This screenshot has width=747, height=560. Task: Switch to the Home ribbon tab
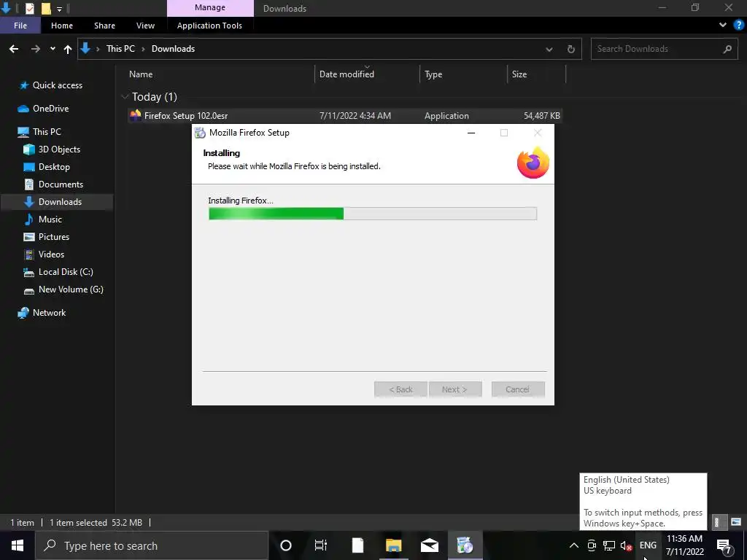[x=62, y=26]
